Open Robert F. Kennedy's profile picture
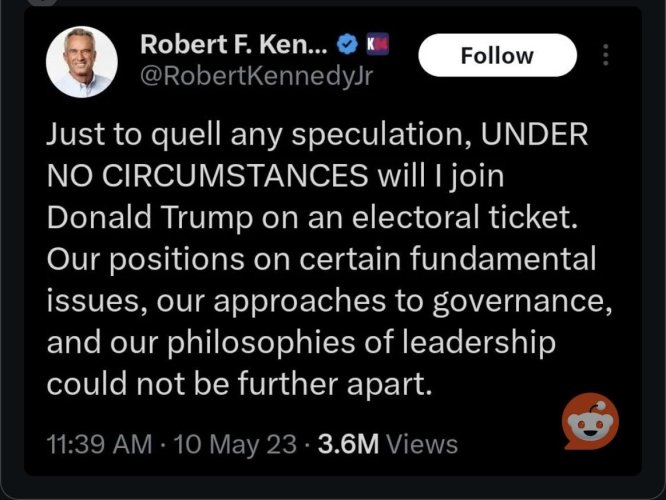 tap(82, 62)
